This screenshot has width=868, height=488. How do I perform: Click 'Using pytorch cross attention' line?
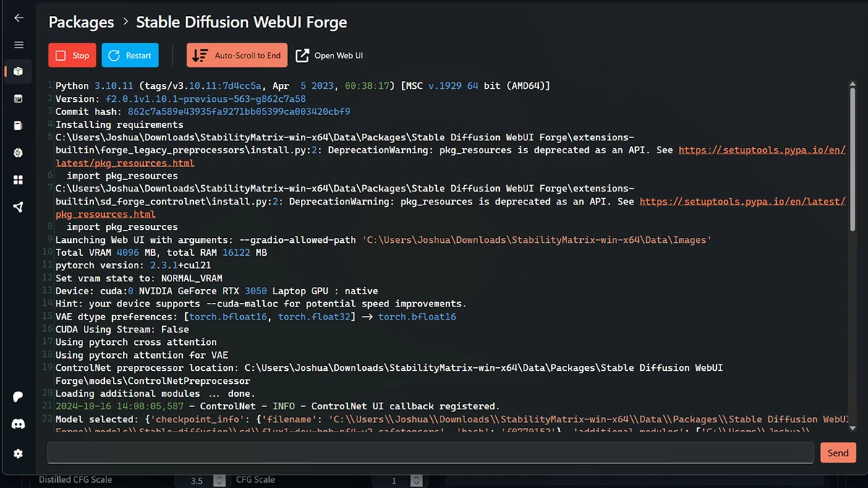(x=136, y=343)
